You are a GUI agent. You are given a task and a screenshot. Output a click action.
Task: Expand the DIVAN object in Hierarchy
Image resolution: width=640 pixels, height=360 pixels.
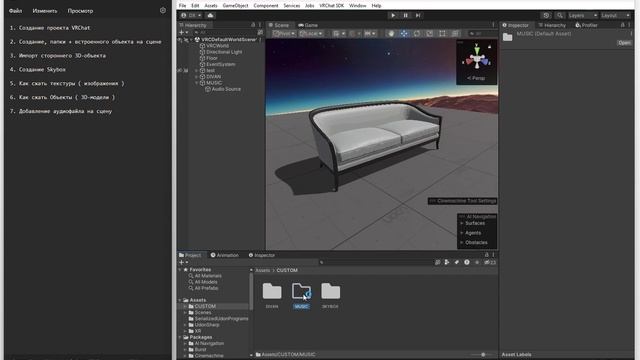coord(197,77)
